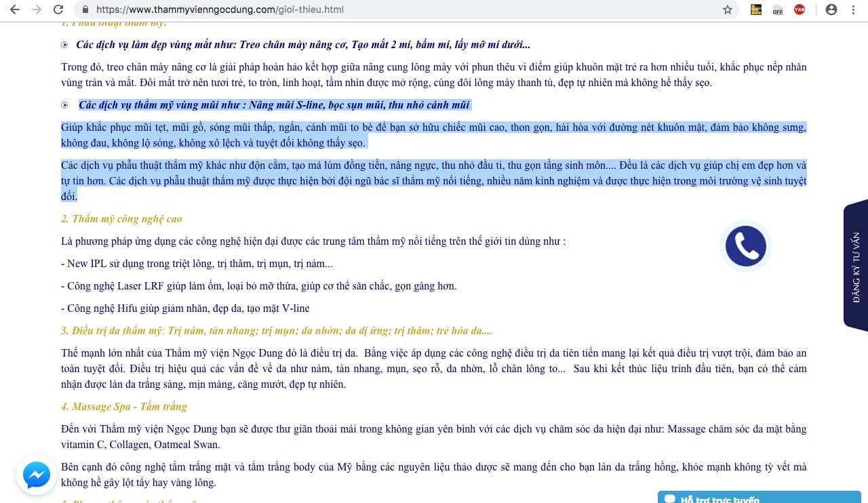Open the yellow grid extension icon

tap(756, 9)
